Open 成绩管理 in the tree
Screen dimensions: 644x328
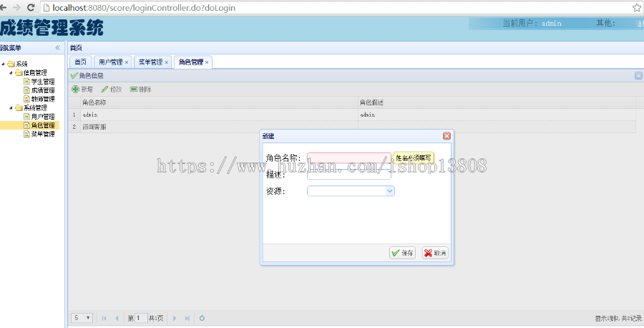(x=43, y=90)
